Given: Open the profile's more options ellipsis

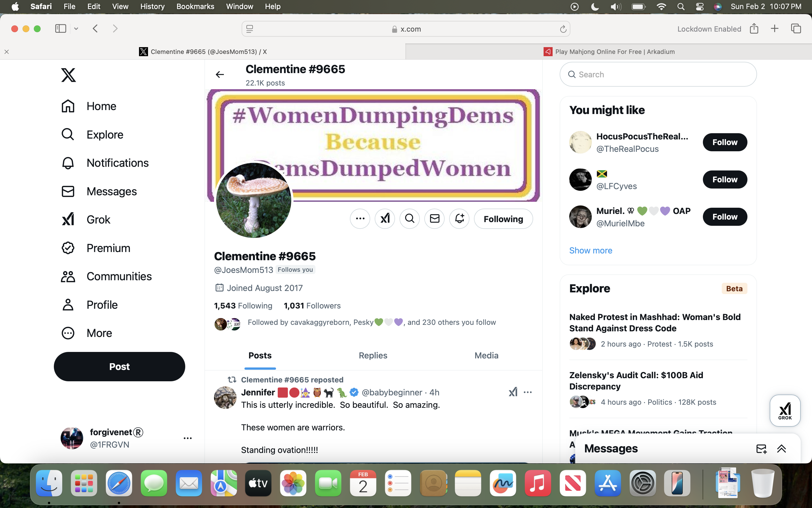Looking at the screenshot, I should tap(360, 219).
